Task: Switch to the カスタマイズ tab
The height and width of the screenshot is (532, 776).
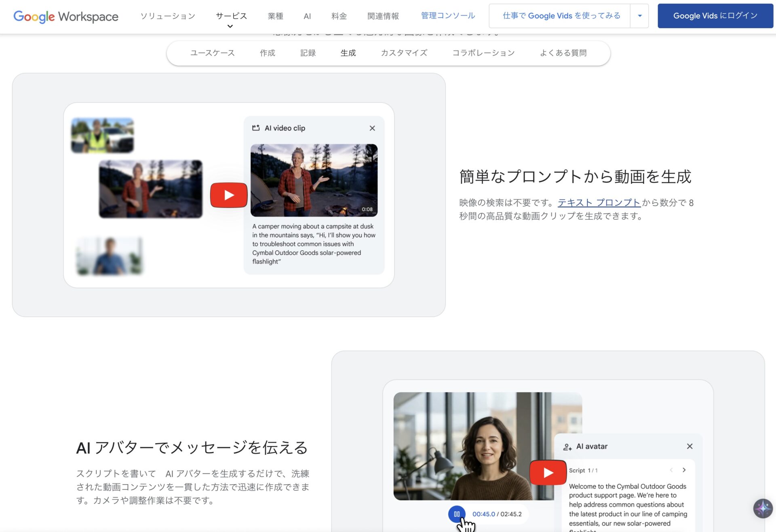Action: click(x=404, y=53)
